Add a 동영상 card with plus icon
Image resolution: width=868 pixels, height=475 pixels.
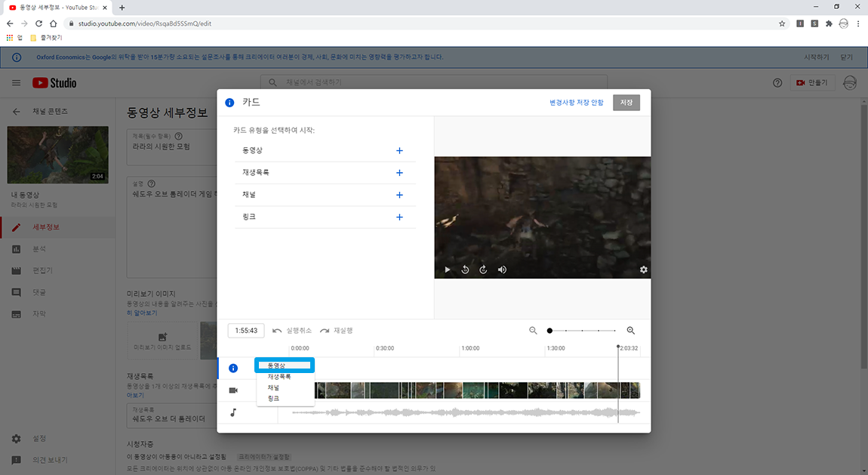pyautogui.click(x=399, y=150)
